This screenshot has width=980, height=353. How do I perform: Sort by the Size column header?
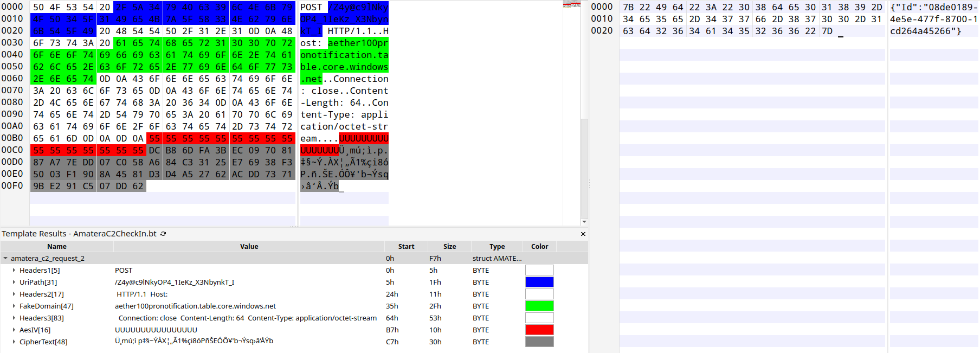(449, 247)
